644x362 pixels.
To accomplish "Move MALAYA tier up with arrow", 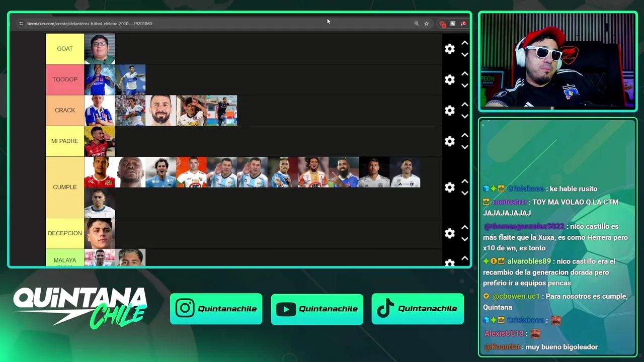I will [465, 258].
